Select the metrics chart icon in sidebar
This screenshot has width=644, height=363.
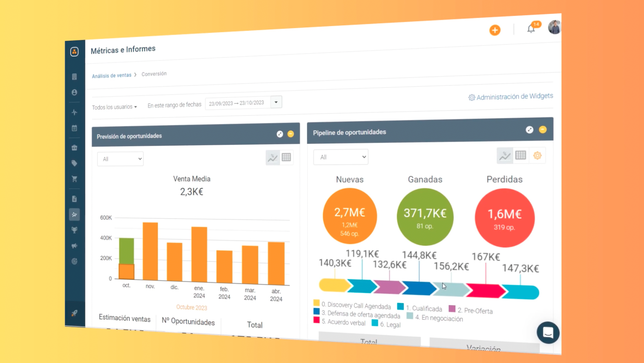[74, 214]
